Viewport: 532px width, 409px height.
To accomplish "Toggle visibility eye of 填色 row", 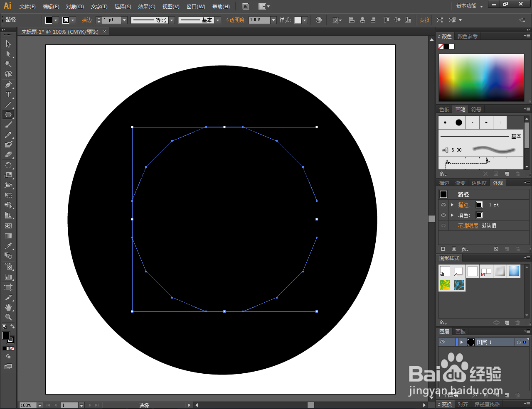I will coord(443,215).
